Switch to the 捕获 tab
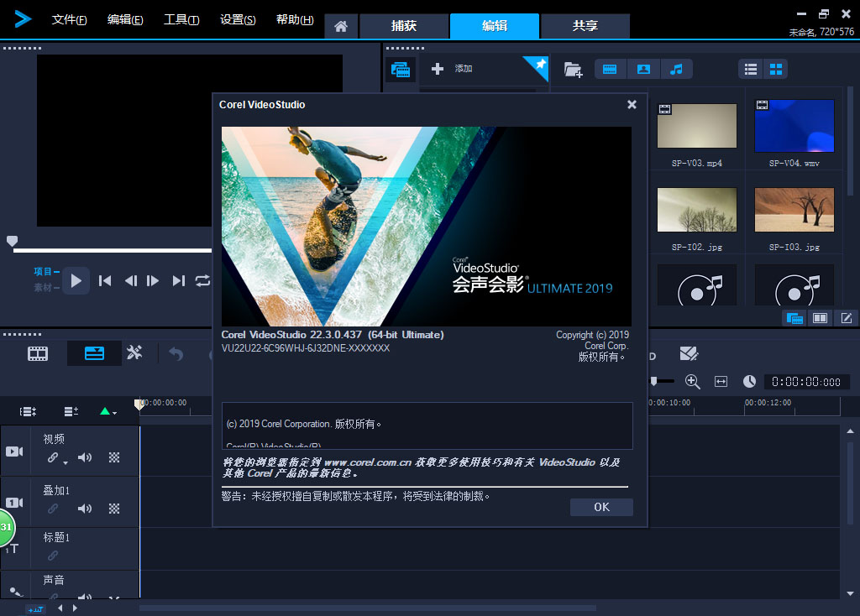 (x=404, y=26)
